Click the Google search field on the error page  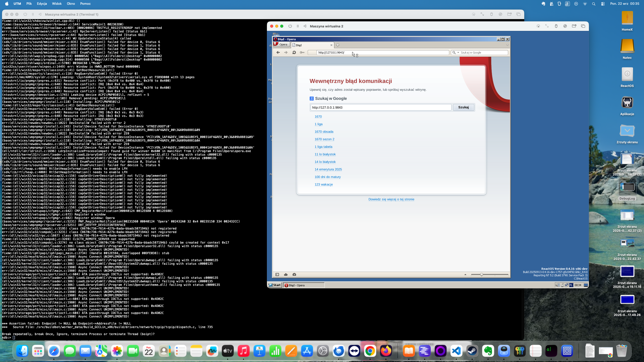point(381,107)
